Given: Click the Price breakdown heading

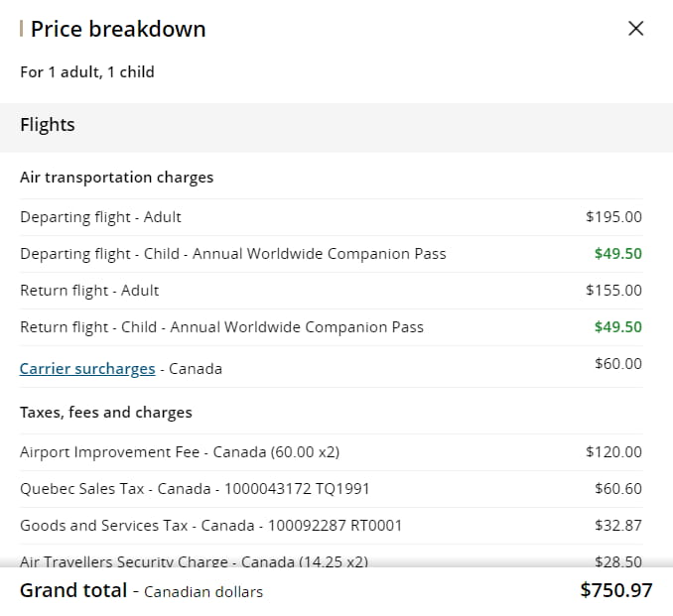Looking at the screenshot, I should (118, 30).
